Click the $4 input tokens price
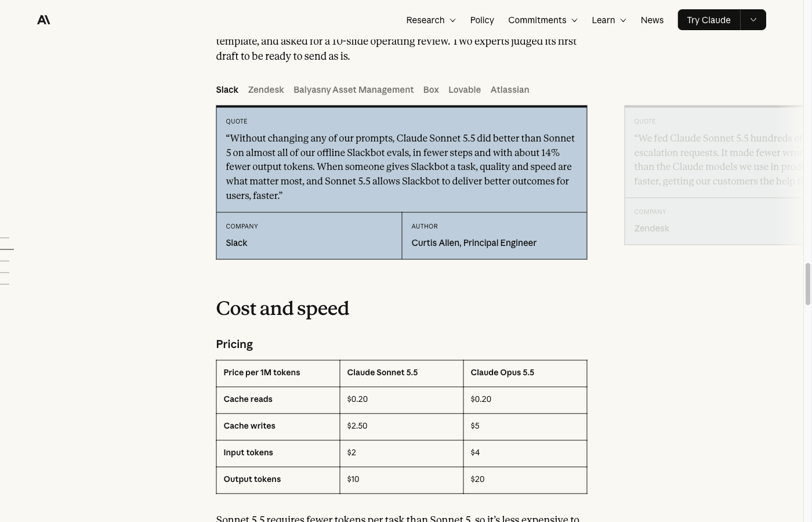 coord(475,452)
